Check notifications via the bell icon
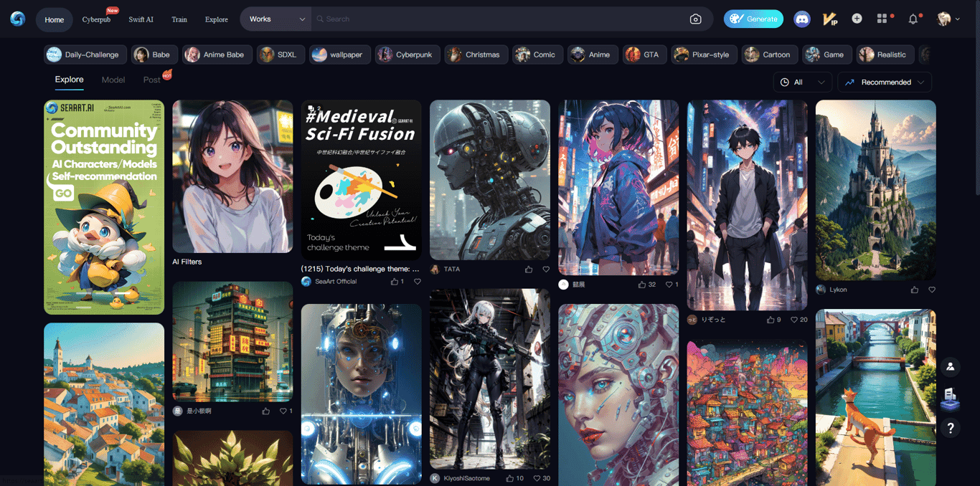 pyautogui.click(x=913, y=19)
